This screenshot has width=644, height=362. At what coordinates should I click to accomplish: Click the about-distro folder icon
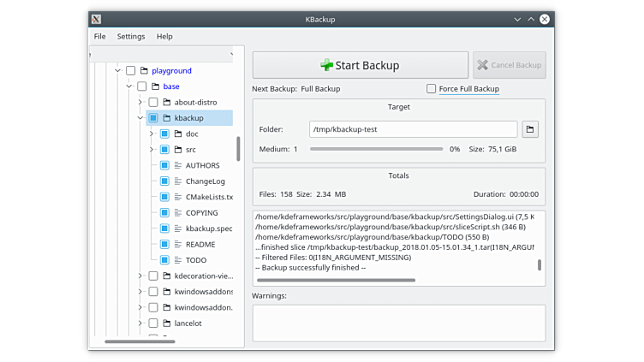[x=167, y=103]
